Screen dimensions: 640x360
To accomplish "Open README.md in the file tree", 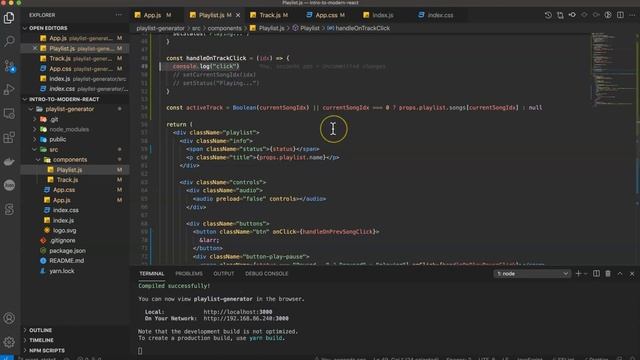I will 67,260.
